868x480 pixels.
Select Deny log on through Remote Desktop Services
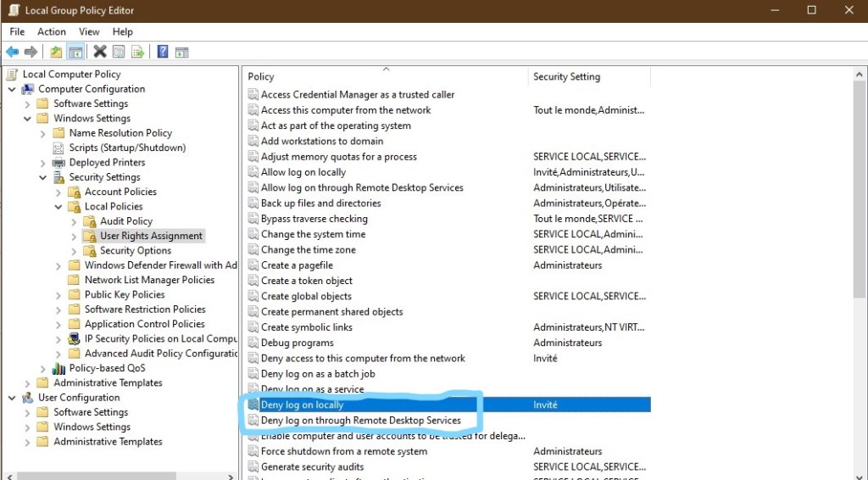coord(360,421)
